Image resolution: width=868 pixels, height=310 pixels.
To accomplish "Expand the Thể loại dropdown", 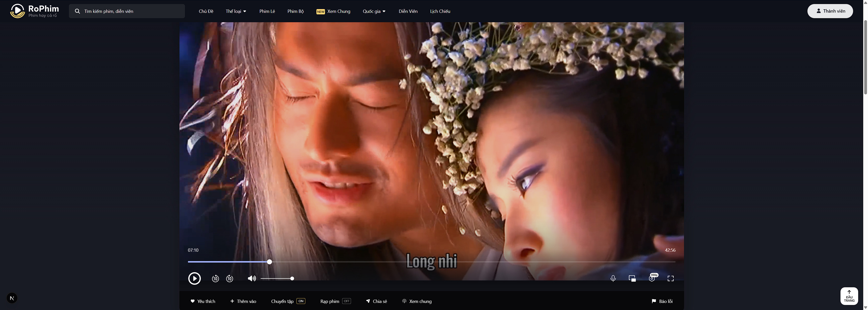I will tap(236, 11).
